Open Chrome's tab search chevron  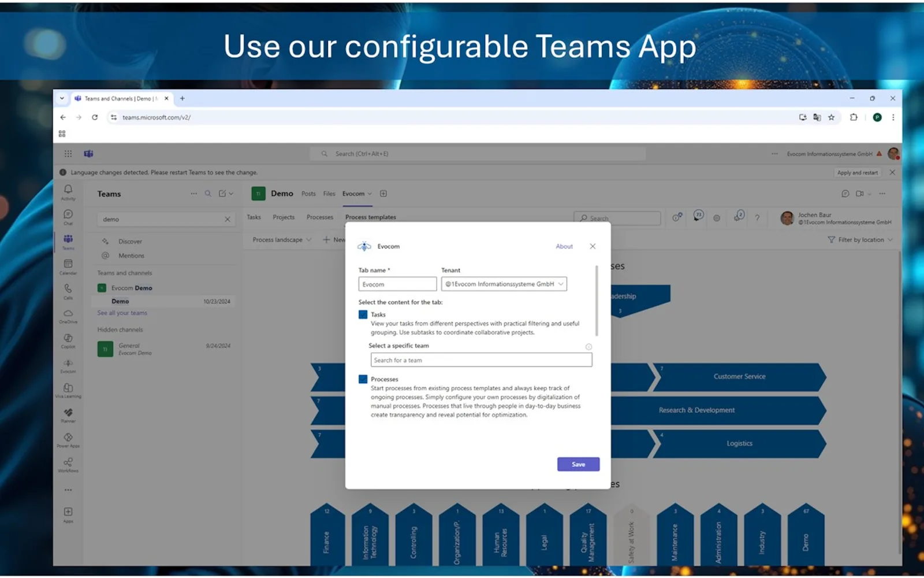(62, 98)
